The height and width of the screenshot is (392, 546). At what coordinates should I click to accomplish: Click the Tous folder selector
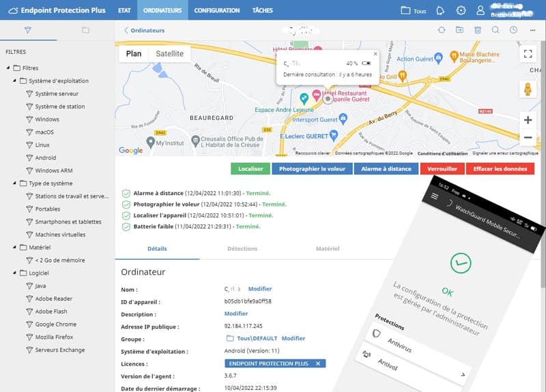tap(414, 10)
